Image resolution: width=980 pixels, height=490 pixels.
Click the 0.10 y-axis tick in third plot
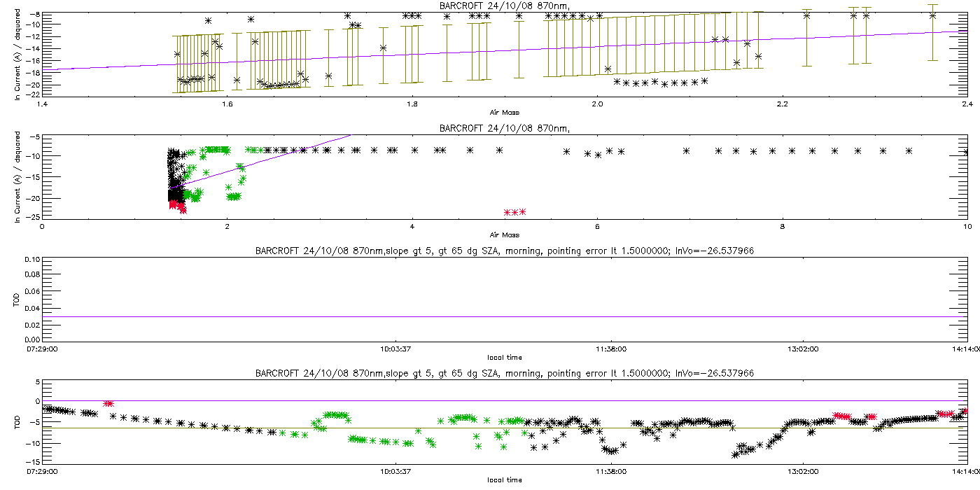[30, 259]
